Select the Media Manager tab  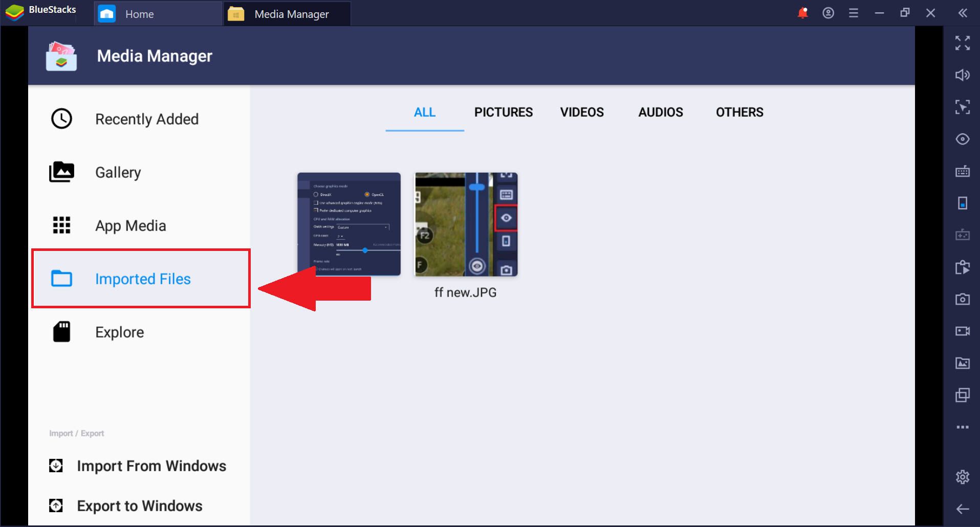(287, 14)
